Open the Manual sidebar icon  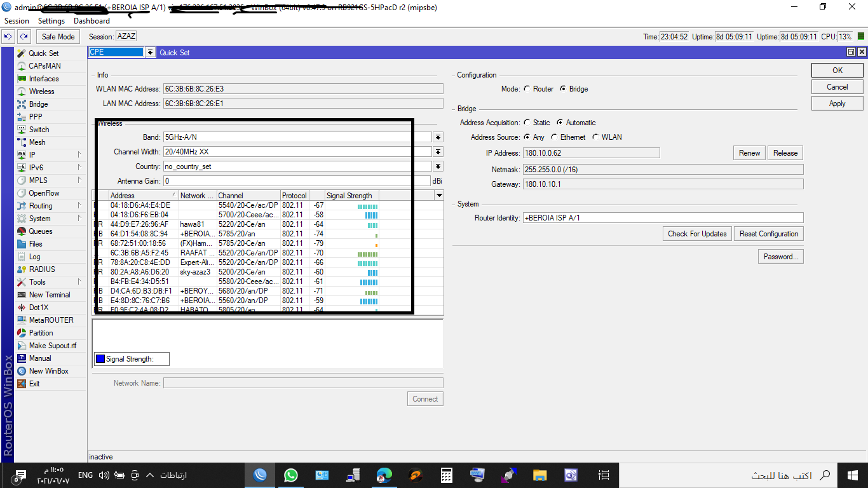click(x=22, y=358)
